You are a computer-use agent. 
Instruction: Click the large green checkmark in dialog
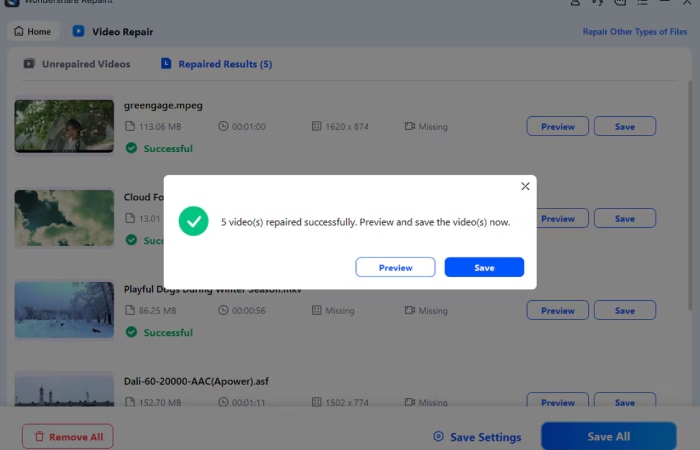tap(193, 221)
